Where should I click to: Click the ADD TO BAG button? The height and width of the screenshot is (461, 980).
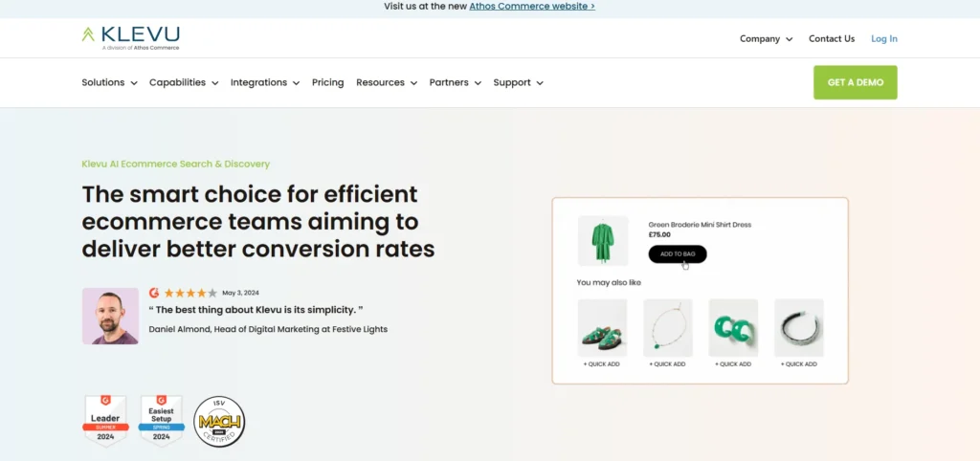pyautogui.click(x=678, y=254)
